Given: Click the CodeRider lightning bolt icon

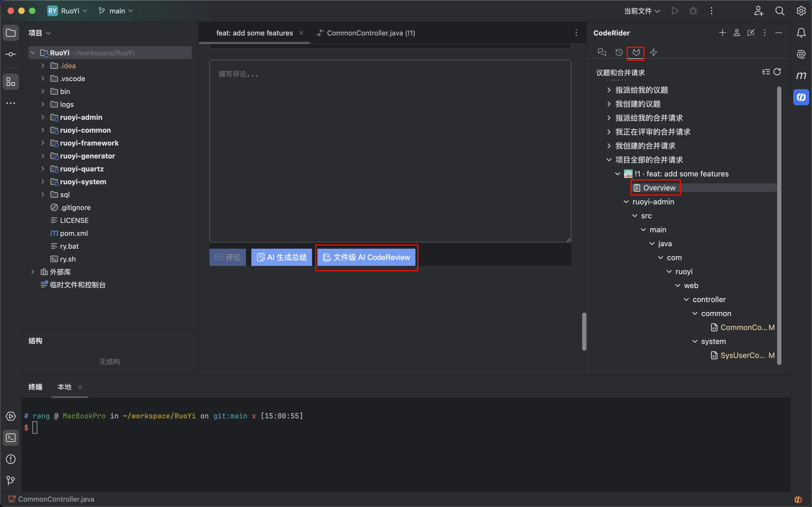Looking at the screenshot, I should point(653,52).
